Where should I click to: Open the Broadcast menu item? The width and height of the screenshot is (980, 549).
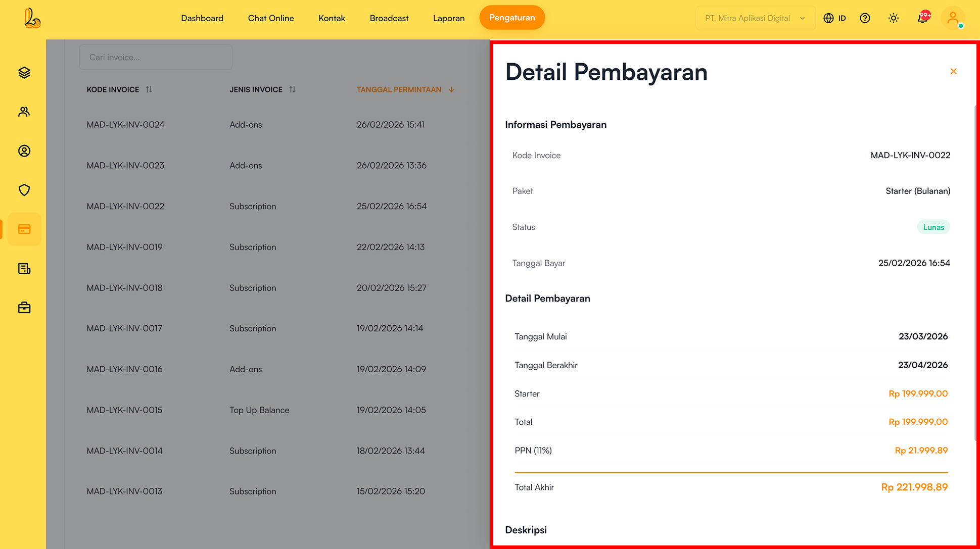389,18
